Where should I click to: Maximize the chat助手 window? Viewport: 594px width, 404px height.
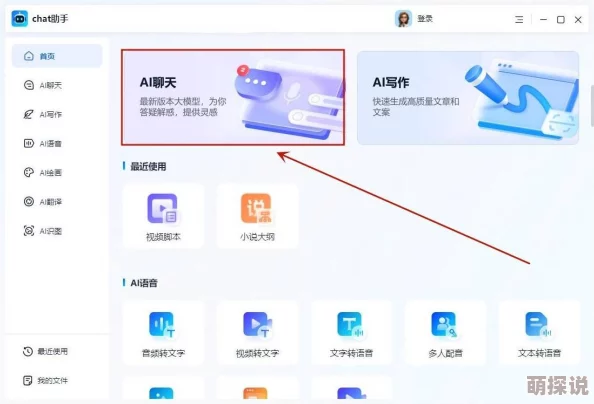(x=561, y=19)
